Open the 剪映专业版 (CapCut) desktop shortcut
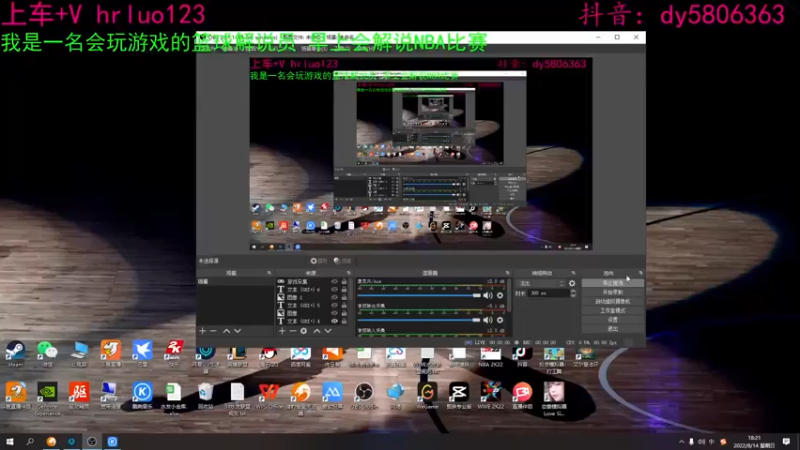The width and height of the screenshot is (800, 450). pos(459,396)
